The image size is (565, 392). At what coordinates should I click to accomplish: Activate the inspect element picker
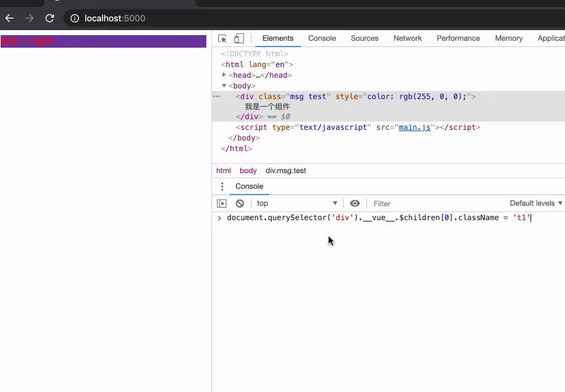223,38
